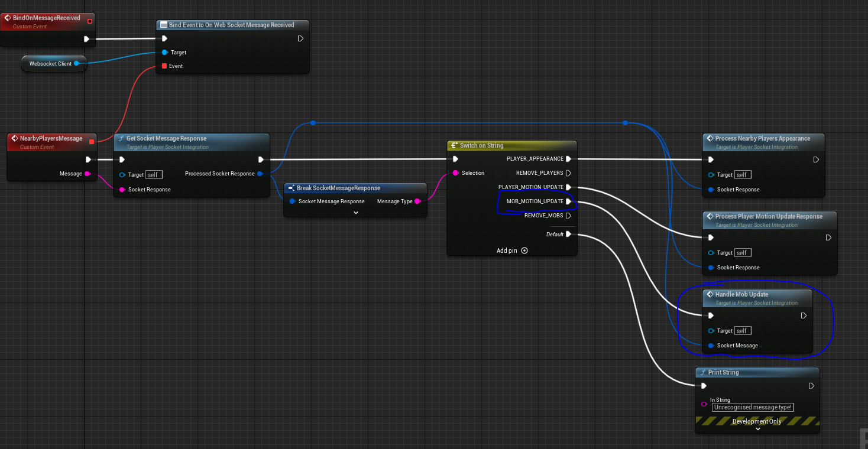Screen dimensions: 868x449
Task: Click exec input pin of Get Socket Message Response
Action: pyautogui.click(x=122, y=160)
